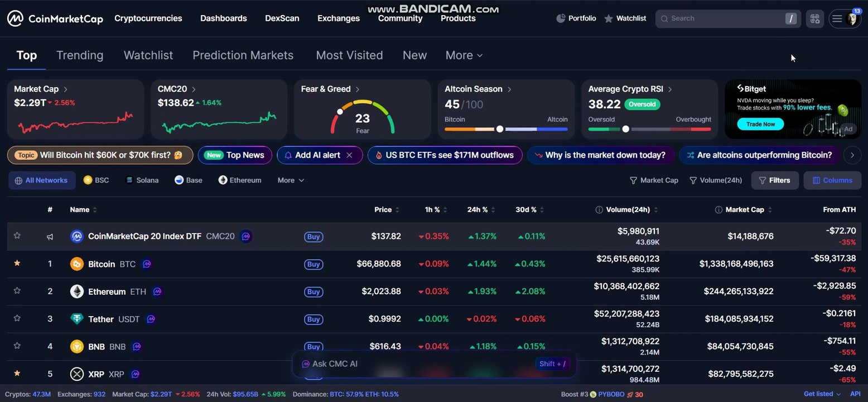Toggle watchlist star for CMC20 row
The width and height of the screenshot is (868, 402).
click(17, 236)
